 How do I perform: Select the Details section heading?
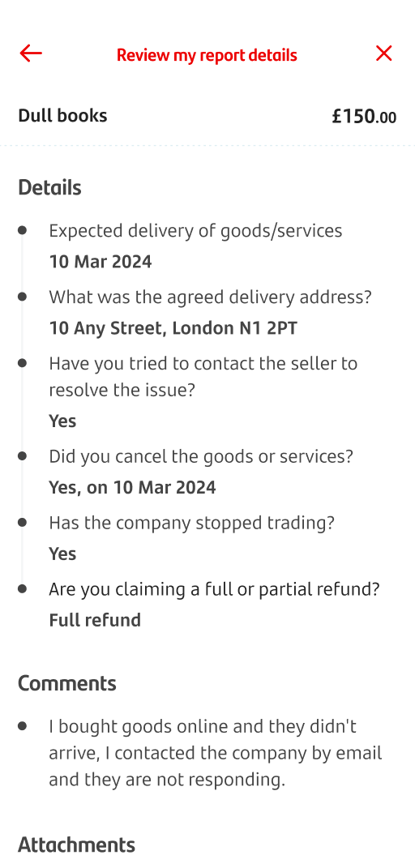click(49, 188)
